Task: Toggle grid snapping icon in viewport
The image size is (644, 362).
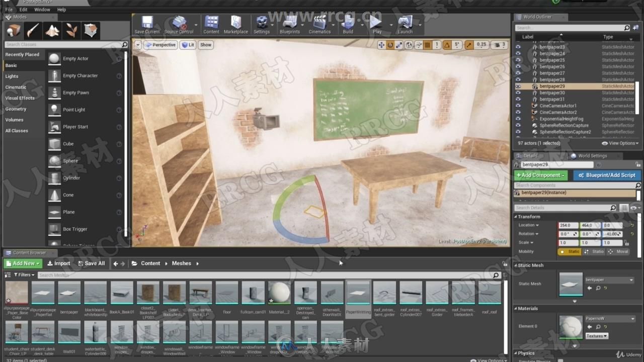Action: pos(428,45)
